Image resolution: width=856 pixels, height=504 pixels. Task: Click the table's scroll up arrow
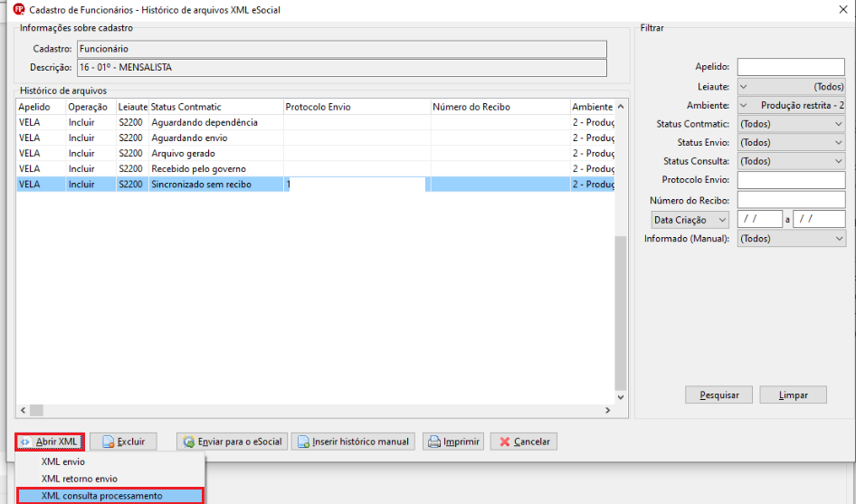pyautogui.click(x=620, y=107)
